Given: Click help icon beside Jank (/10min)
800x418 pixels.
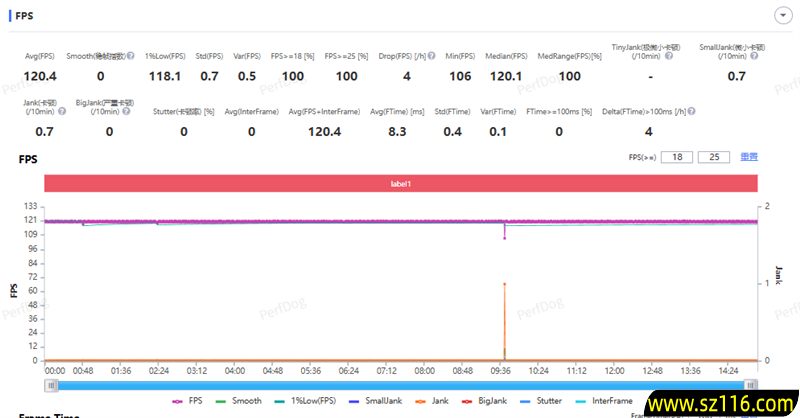Looking at the screenshot, I should pyautogui.click(x=63, y=112).
